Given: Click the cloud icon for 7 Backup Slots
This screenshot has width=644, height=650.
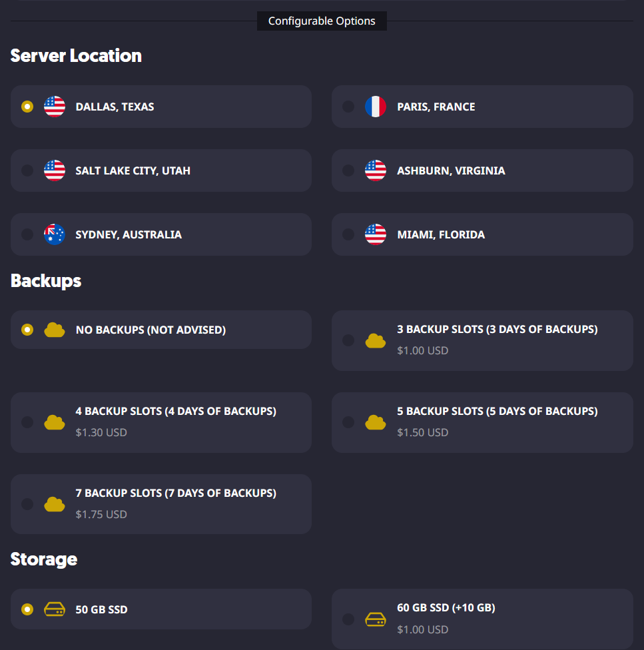Looking at the screenshot, I should pyautogui.click(x=55, y=504).
